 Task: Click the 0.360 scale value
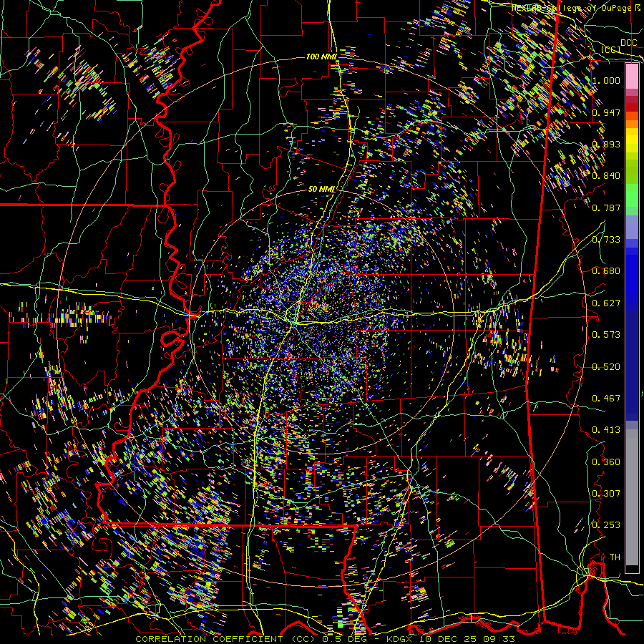coord(606,462)
